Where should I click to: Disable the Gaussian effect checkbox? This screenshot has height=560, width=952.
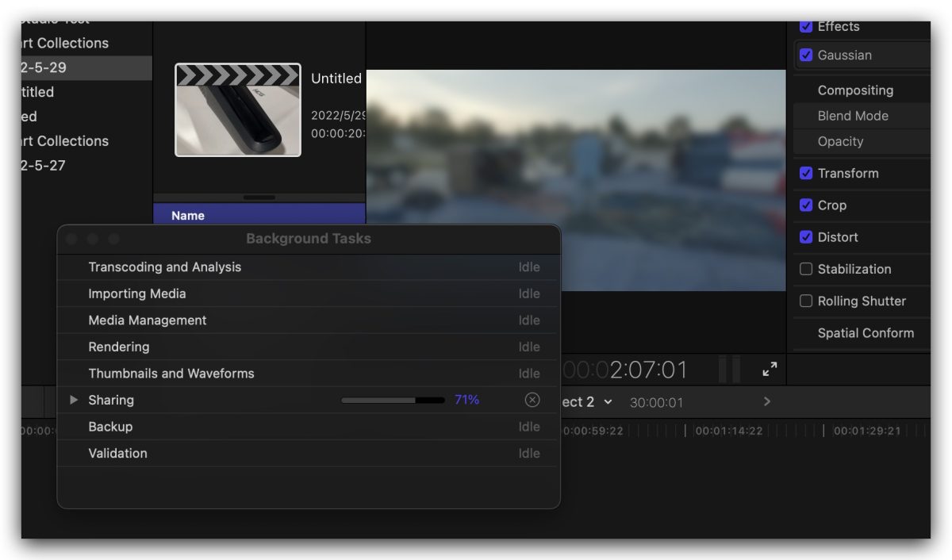point(806,55)
